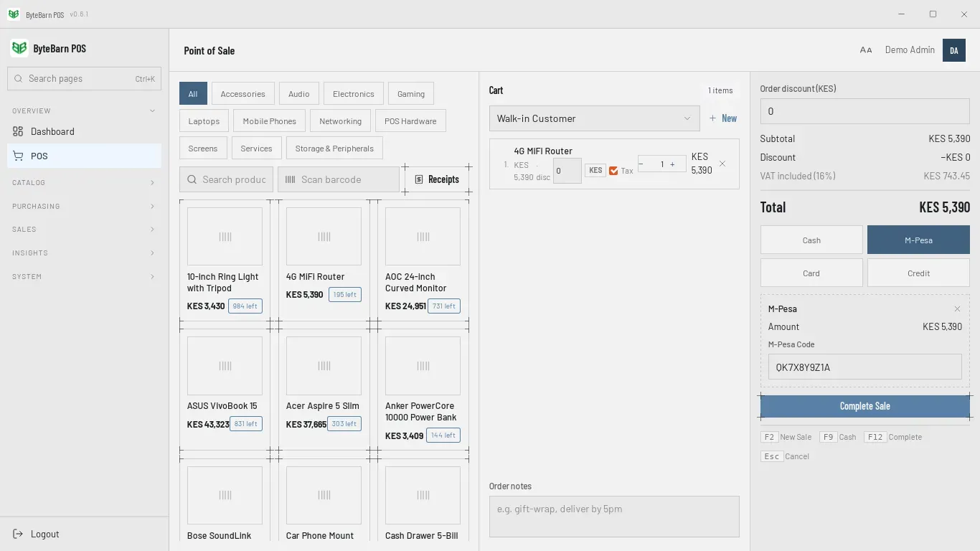
Task: Click the plus New customer button
Action: (x=723, y=118)
